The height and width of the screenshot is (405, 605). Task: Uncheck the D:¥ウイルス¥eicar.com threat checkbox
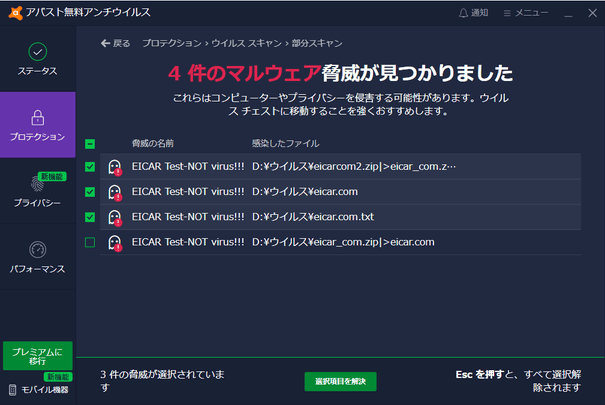90,192
